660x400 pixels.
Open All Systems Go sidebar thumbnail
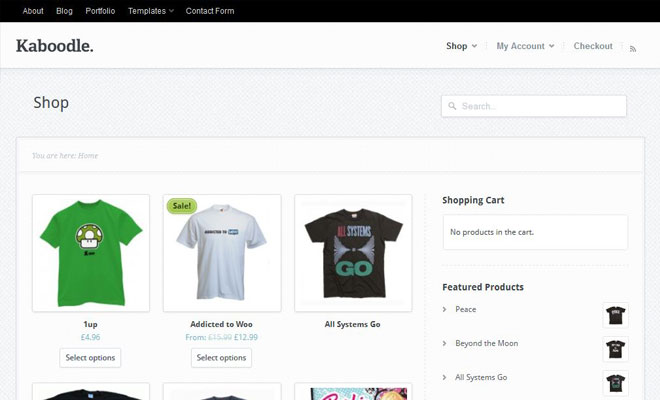(x=616, y=383)
